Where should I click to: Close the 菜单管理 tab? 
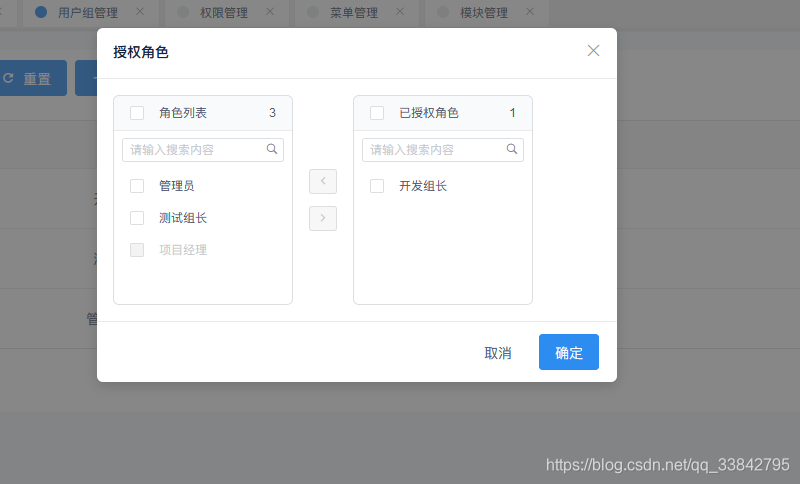pos(400,11)
